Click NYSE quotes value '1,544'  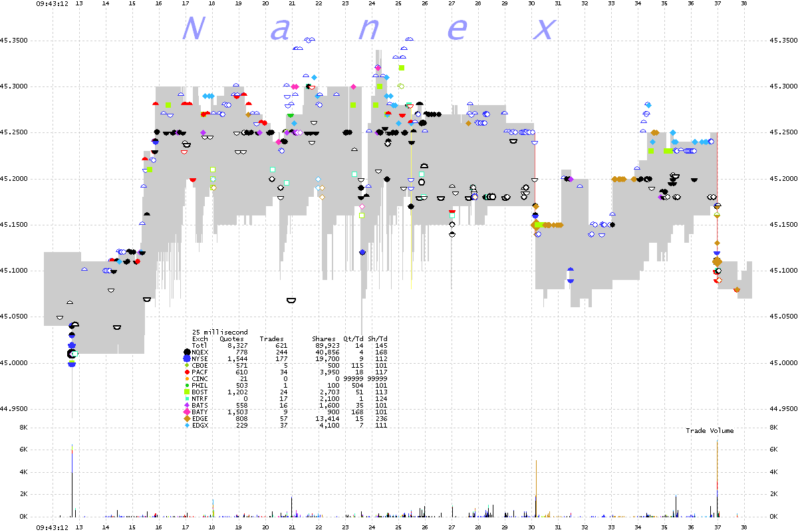(237, 358)
